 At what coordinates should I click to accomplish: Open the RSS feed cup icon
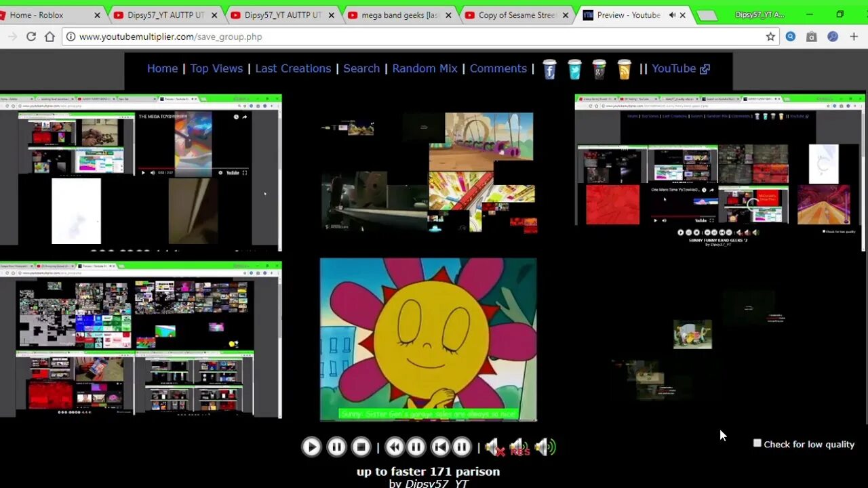[625, 69]
